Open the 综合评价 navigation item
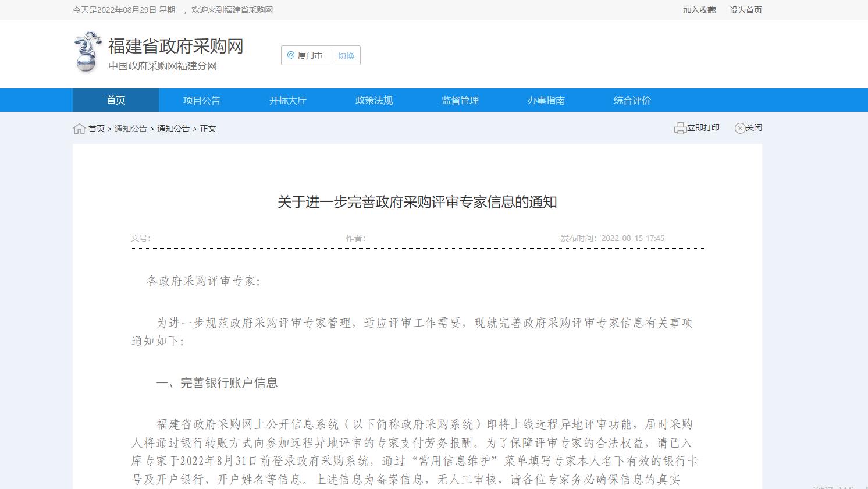The image size is (868, 489). click(632, 100)
